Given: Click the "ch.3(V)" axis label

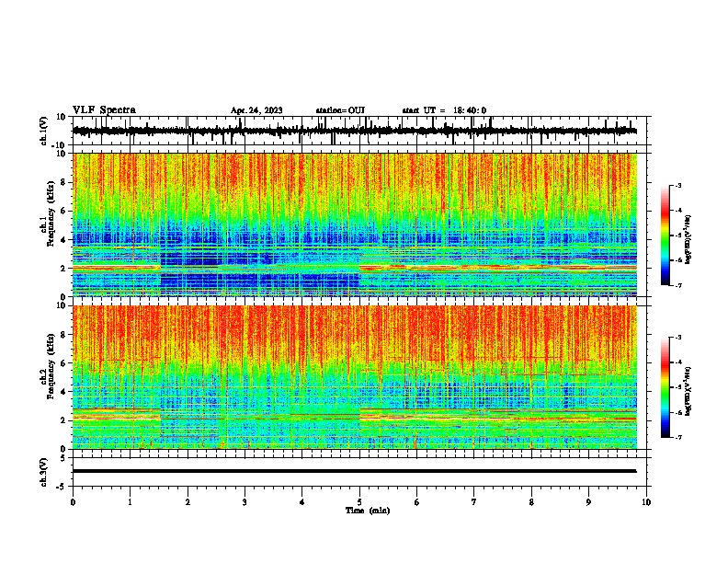Looking at the screenshot, I should tap(44, 472).
